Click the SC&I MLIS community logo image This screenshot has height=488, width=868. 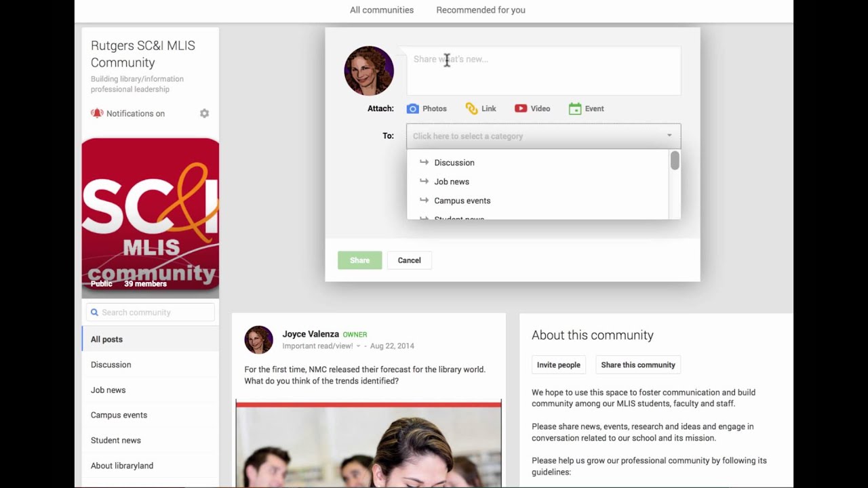(151, 214)
